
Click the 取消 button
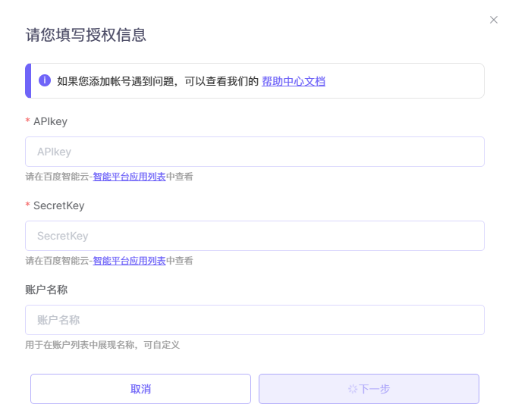(141, 389)
